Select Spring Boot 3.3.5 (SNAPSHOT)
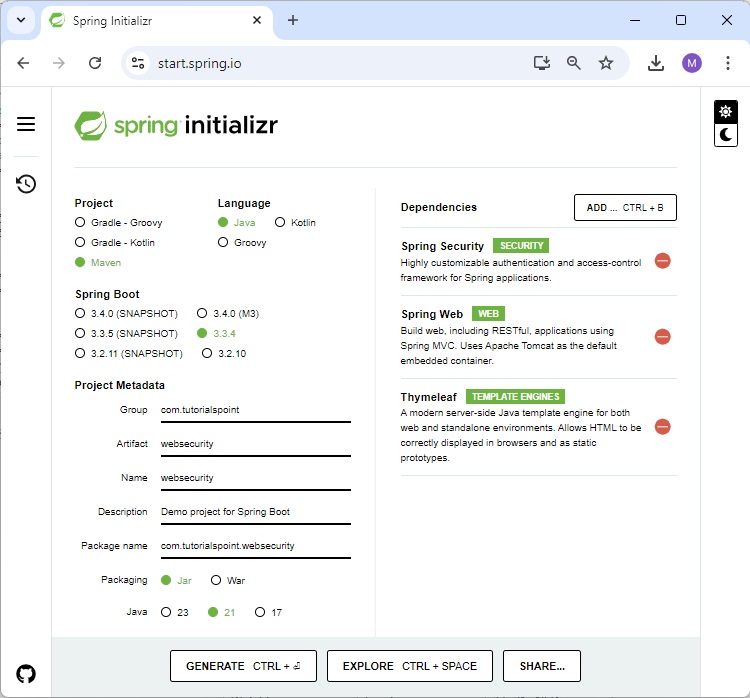The height and width of the screenshot is (698, 750). tap(126, 333)
